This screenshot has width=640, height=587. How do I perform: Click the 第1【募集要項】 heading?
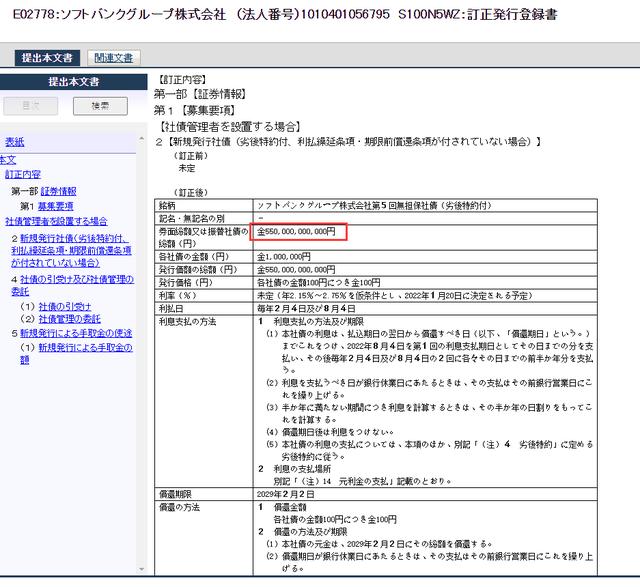195,110
